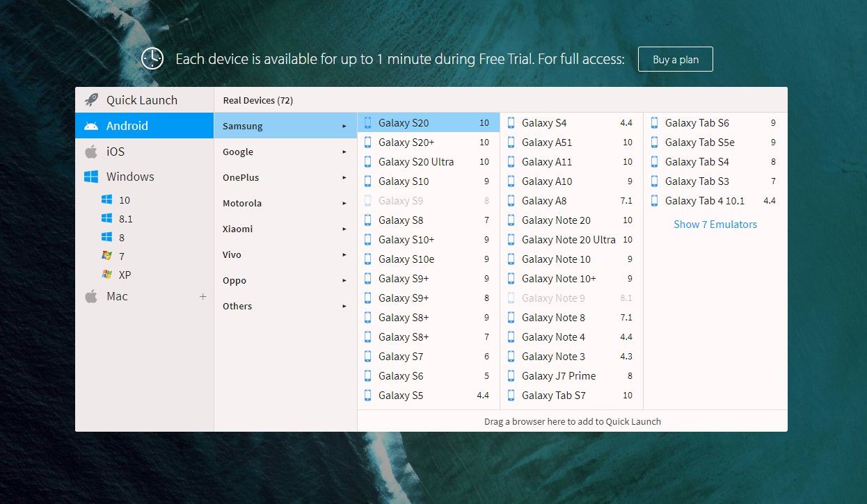Launch the Galaxy Tab S7 device
Image resolution: width=867 pixels, height=504 pixels.
click(x=572, y=396)
